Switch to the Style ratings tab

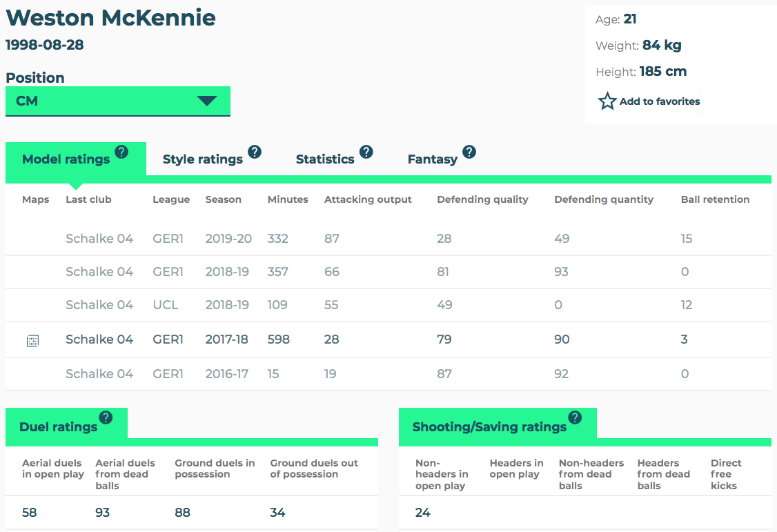coord(202,159)
